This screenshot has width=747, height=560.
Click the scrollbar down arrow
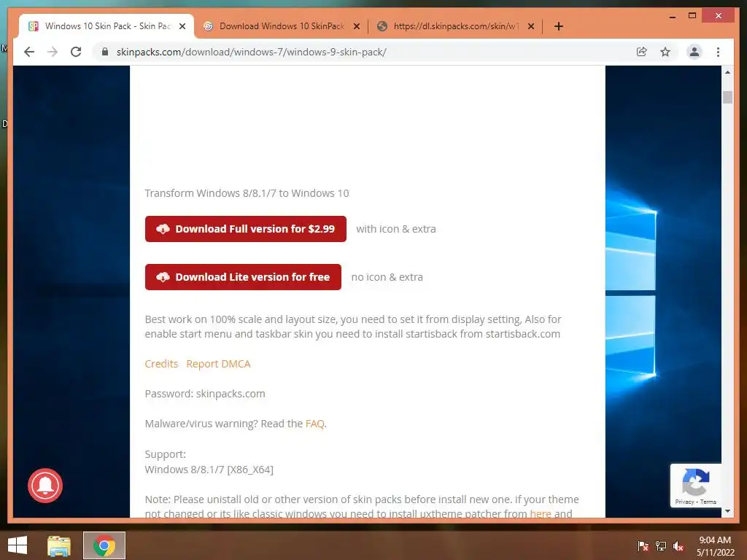click(x=727, y=511)
